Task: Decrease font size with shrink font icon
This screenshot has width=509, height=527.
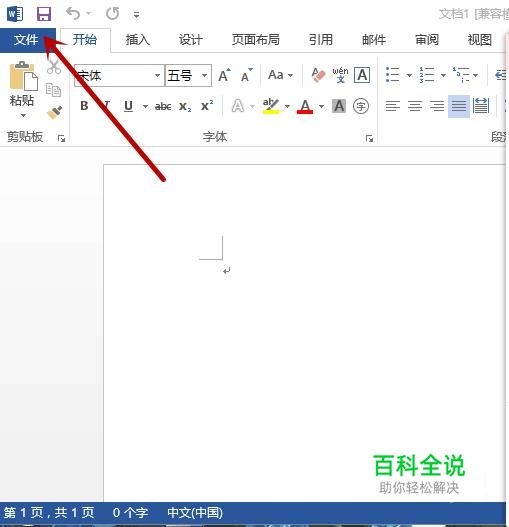Action: (x=246, y=75)
